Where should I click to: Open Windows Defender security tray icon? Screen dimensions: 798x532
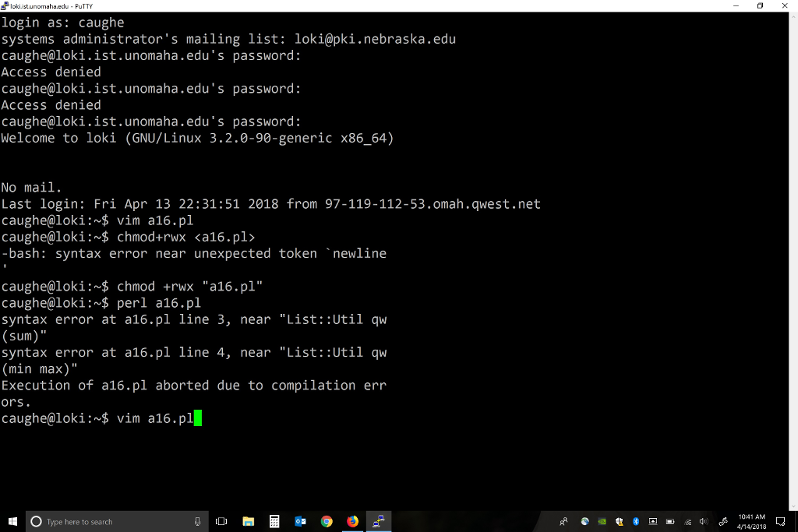click(619, 521)
